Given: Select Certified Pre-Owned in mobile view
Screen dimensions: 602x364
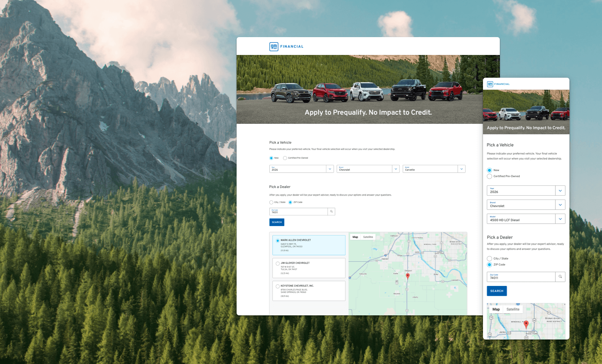Looking at the screenshot, I should coord(489,176).
